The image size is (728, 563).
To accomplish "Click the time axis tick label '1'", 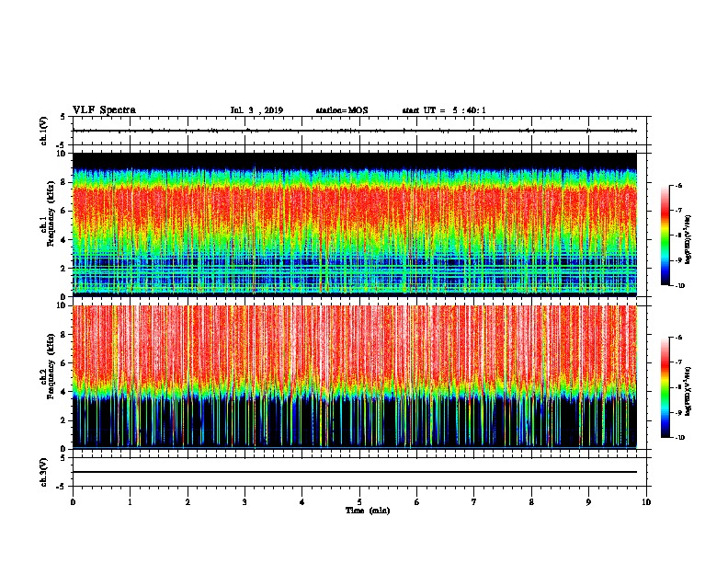I will point(130,502).
